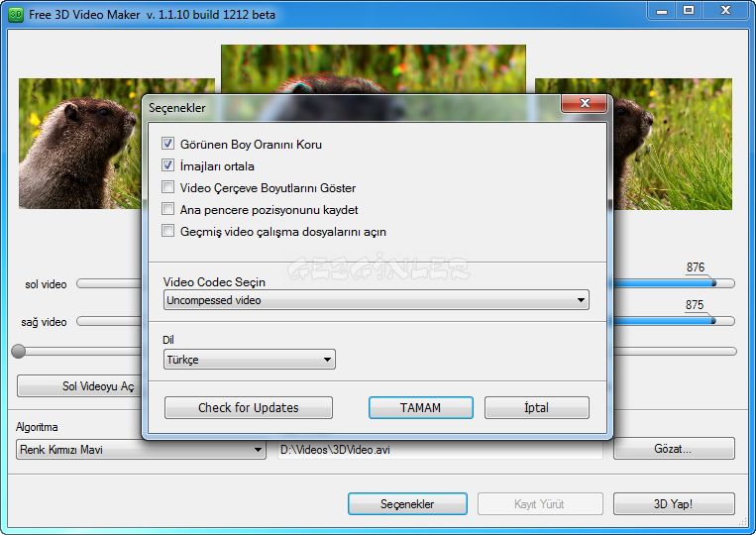Start conversion with the 3D Yap! button
The image size is (756, 535).
click(674, 504)
